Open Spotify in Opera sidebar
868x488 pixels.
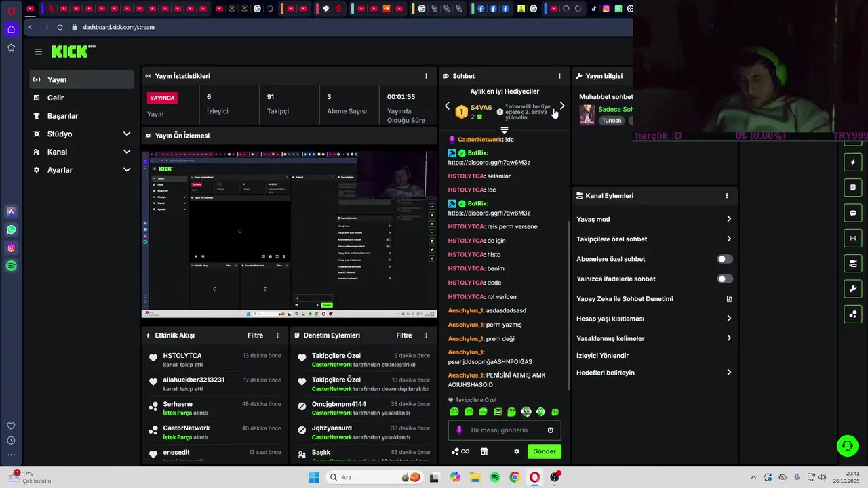(11, 266)
